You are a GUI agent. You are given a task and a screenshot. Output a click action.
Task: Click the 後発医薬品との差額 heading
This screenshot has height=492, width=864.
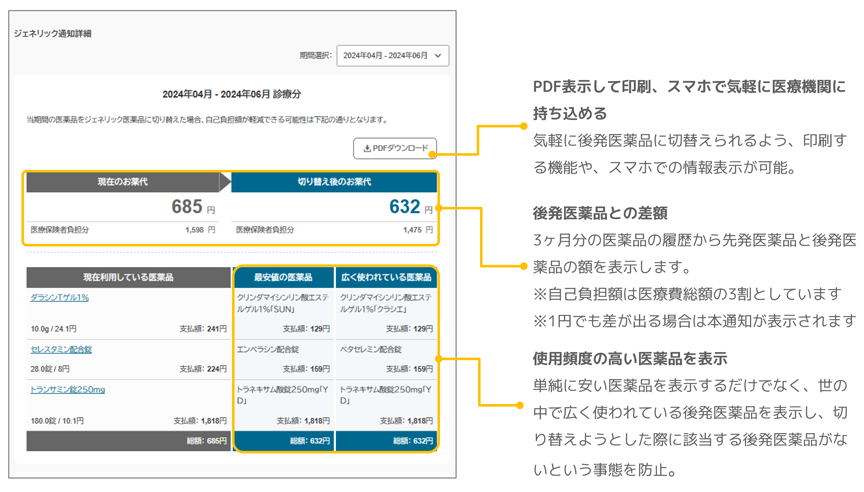600,213
